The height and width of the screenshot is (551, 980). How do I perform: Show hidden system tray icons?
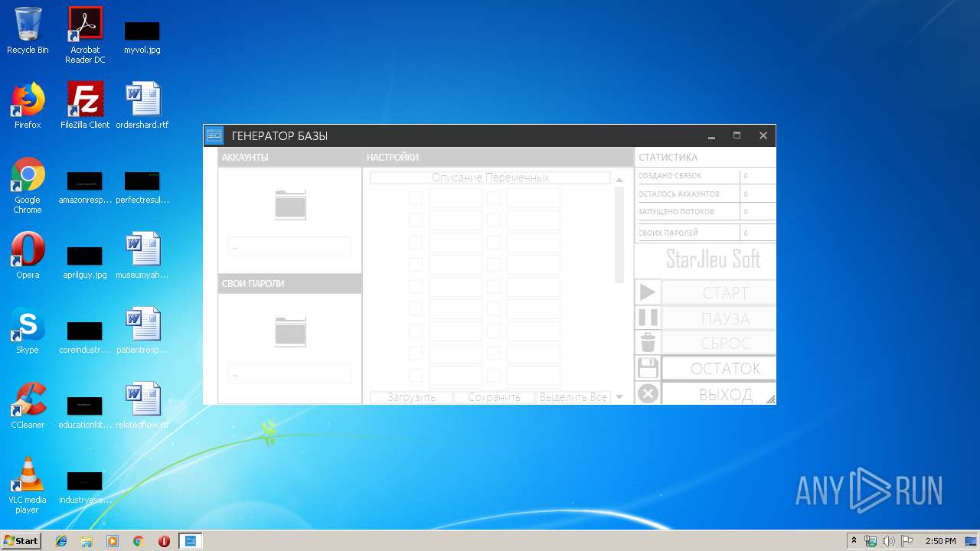pyautogui.click(x=854, y=541)
